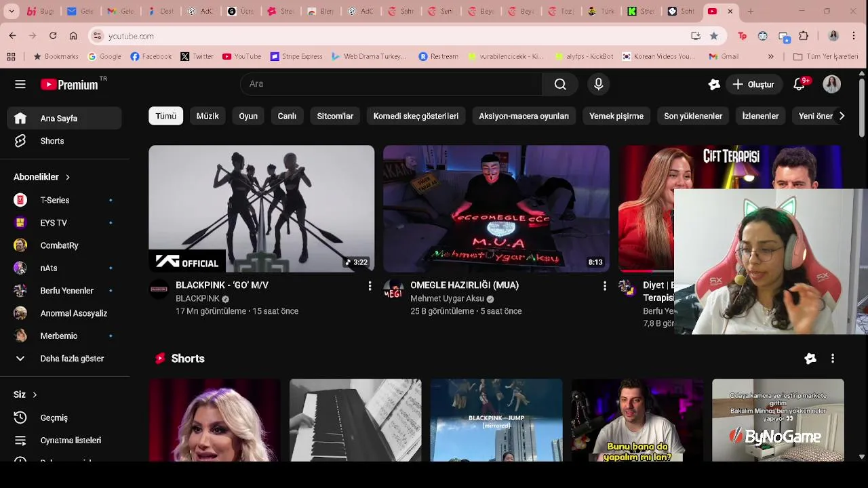
Task: Open the ByNoGame short thumbnail
Action: (x=778, y=420)
